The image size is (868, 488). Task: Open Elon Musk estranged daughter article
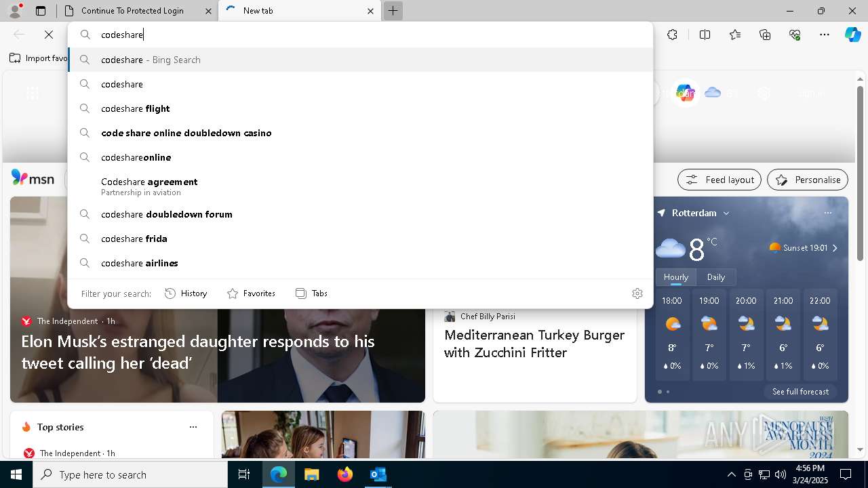[198, 352]
